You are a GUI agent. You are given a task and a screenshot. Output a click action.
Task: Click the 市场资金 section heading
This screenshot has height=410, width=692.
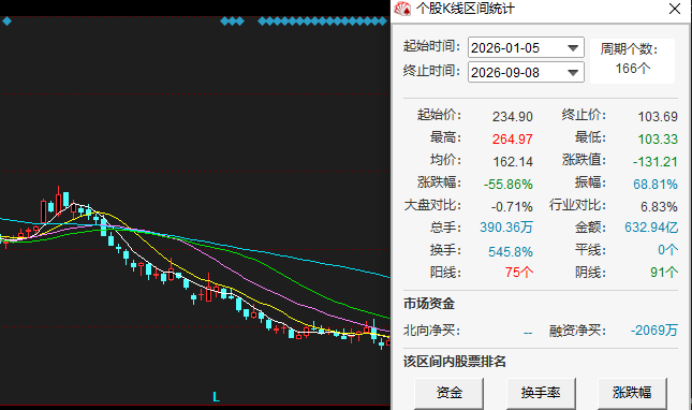429,304
